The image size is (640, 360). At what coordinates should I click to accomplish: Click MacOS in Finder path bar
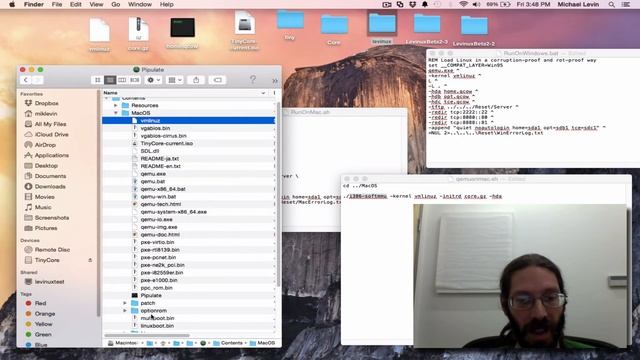[262, 343]
